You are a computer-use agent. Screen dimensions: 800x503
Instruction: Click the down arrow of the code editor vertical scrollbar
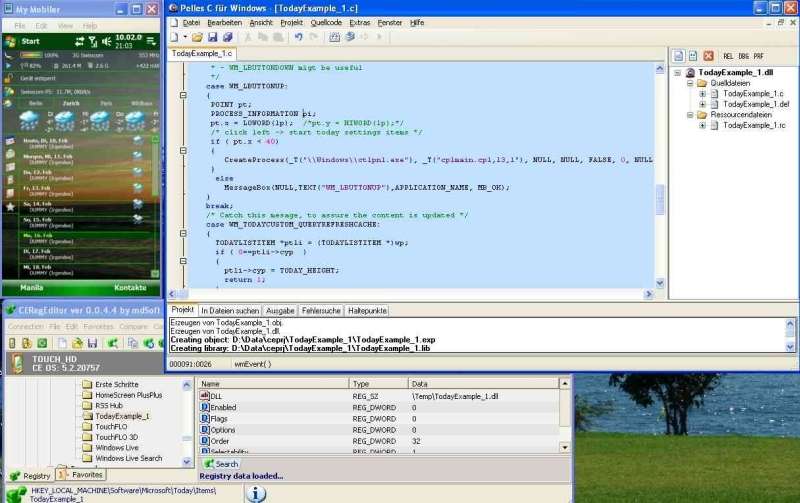660,284
